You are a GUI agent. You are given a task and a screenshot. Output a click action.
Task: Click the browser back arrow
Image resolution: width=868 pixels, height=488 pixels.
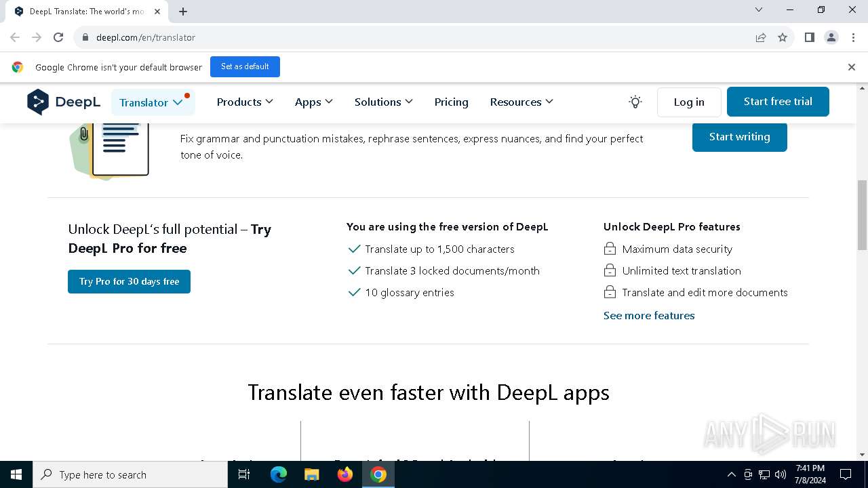click(x=15, y=37)
